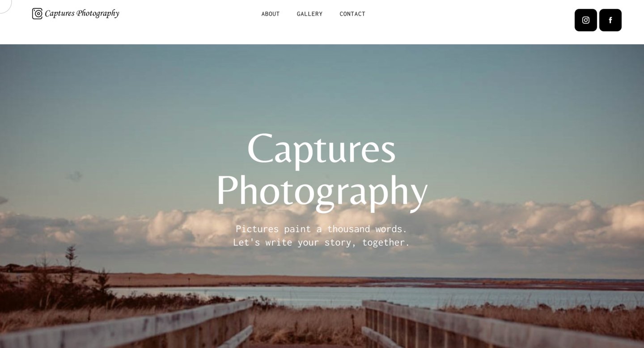Select CONTACT in the navigation

coord(352,14)
